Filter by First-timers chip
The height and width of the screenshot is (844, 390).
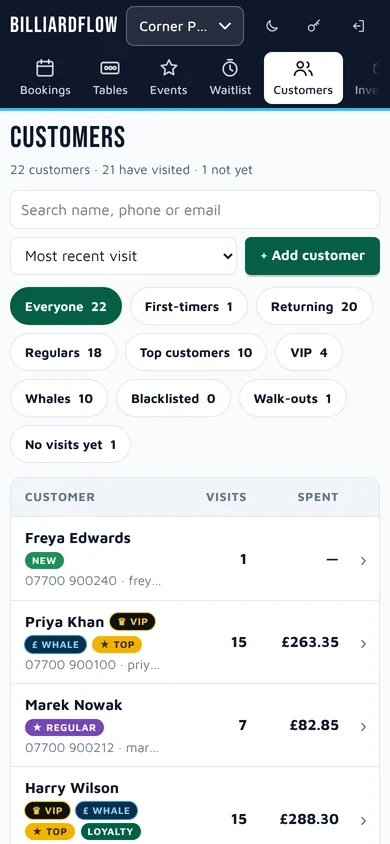tap(189, 307)
